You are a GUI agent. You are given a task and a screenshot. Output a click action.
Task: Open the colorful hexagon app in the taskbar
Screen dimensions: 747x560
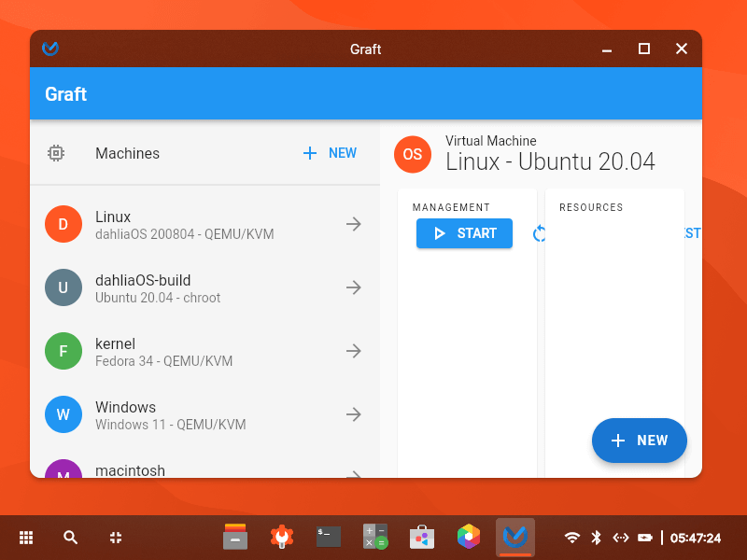coord(469,537)
